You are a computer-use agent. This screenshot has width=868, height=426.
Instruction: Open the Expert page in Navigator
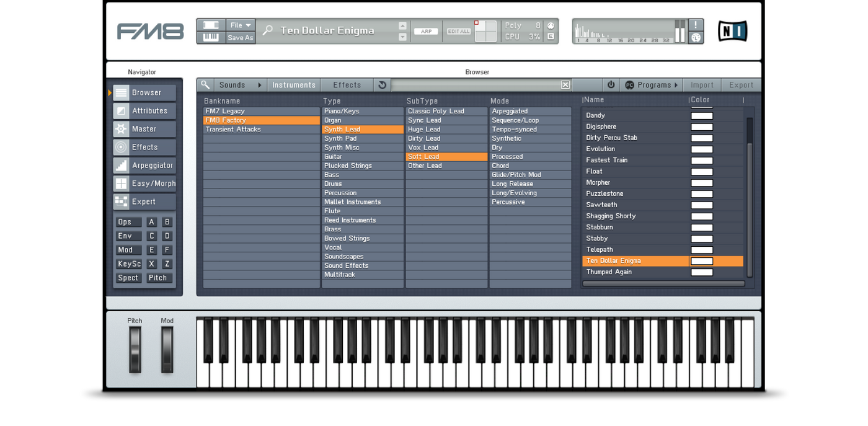click(144, 202)
